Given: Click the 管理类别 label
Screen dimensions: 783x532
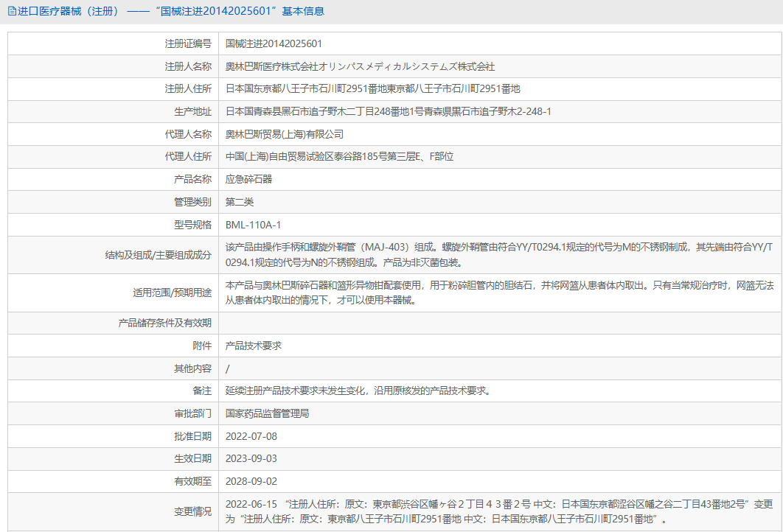Looking at the screenshot, I should 192,202.
